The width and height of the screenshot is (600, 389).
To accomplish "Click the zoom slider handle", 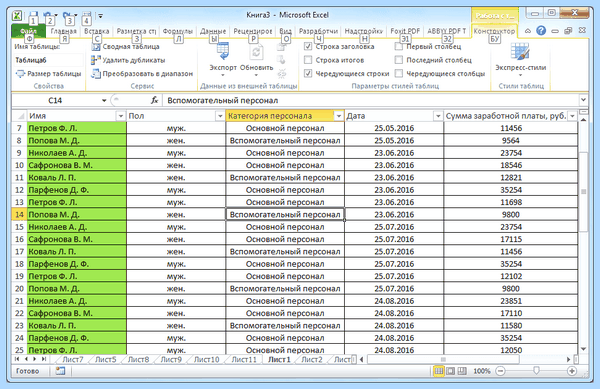I will (x=536, y=371).
